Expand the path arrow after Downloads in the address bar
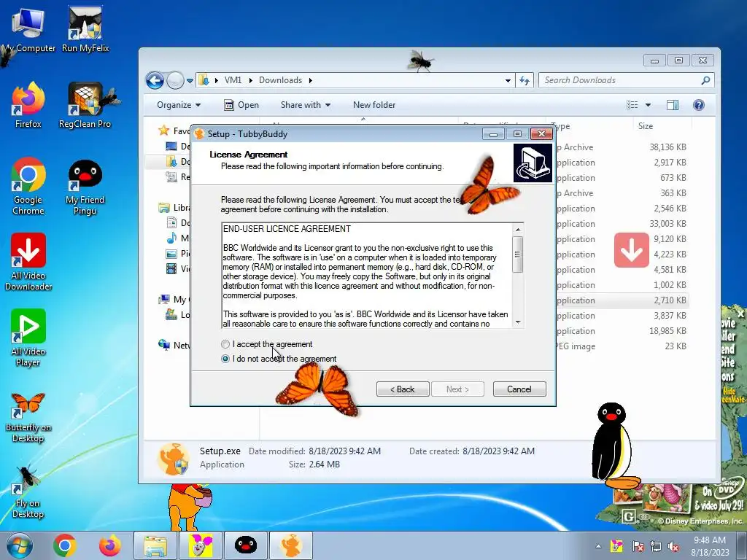The width and height of the screenshot is (747, 560). 311,80
